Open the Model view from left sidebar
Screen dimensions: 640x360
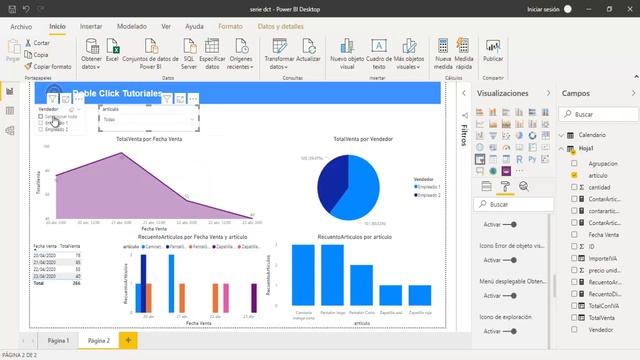point(10,131)
